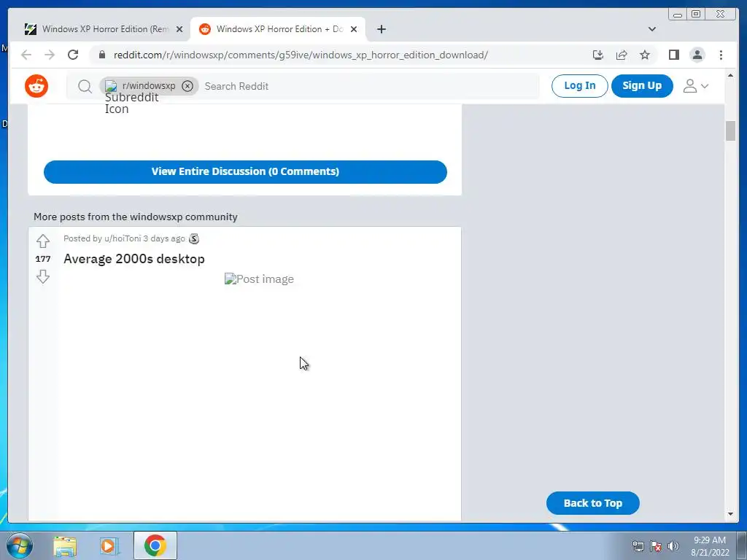
Task: Click the page scrollbar up arrow
Action: tap(731, 75)
